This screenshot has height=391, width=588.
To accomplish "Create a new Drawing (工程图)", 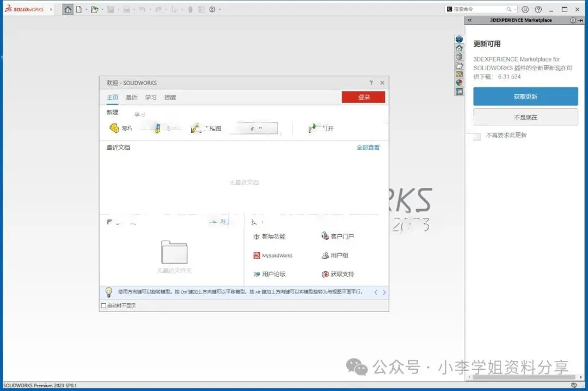I will [x=206, y=129].
